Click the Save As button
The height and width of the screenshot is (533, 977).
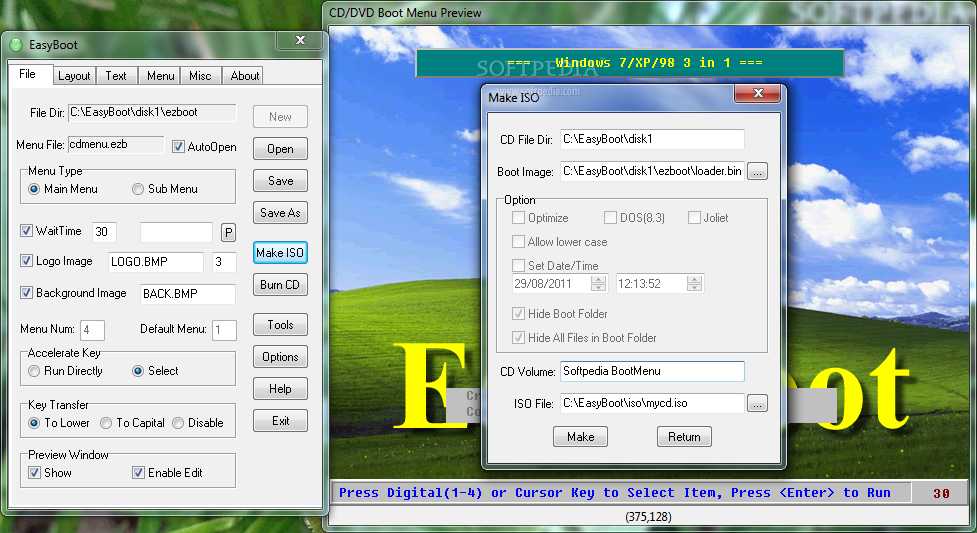[x=280, y=213]
